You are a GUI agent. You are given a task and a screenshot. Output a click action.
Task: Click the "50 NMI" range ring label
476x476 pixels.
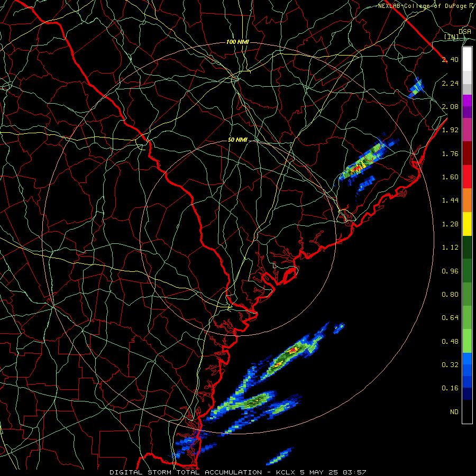point(237,140)
